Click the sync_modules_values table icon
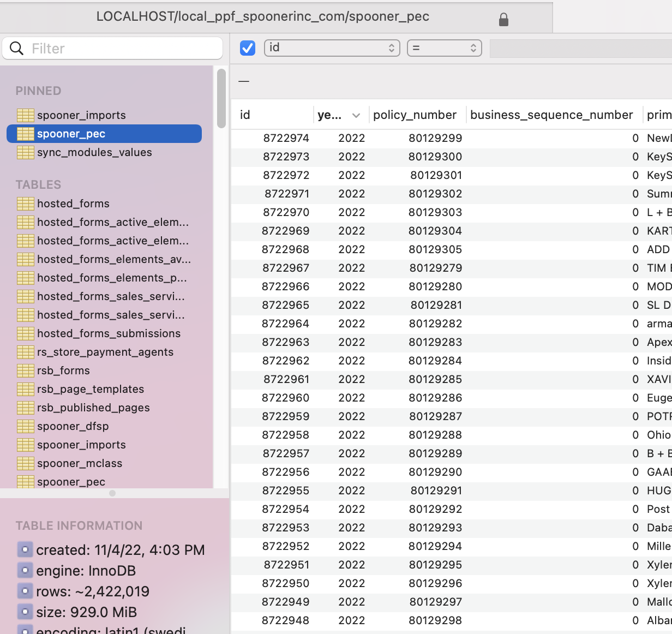This screenshot has height=634, width=672. coord(26,152)
